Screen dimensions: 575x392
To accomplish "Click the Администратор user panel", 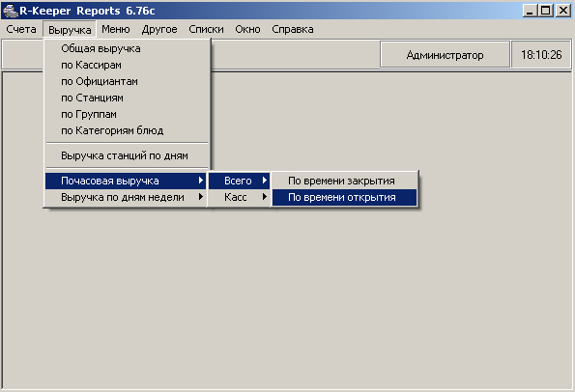I will click(x=445, y=55).
